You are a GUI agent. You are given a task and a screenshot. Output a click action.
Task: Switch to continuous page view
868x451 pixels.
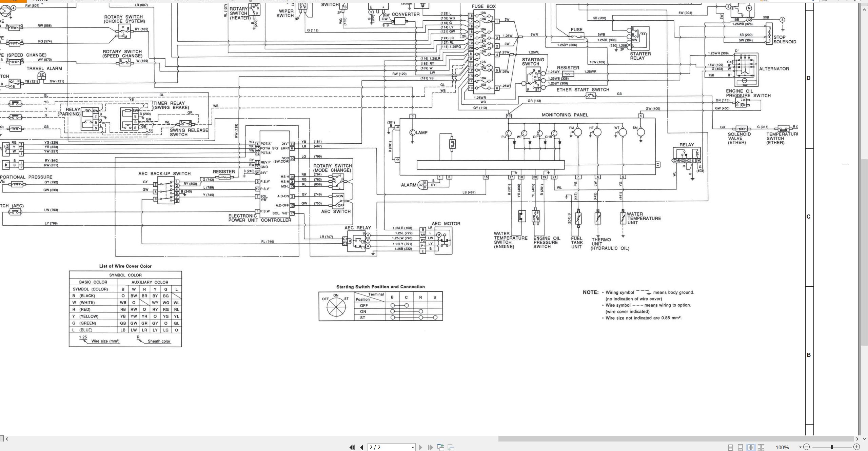pyautogui.click(x=741, y=447)
